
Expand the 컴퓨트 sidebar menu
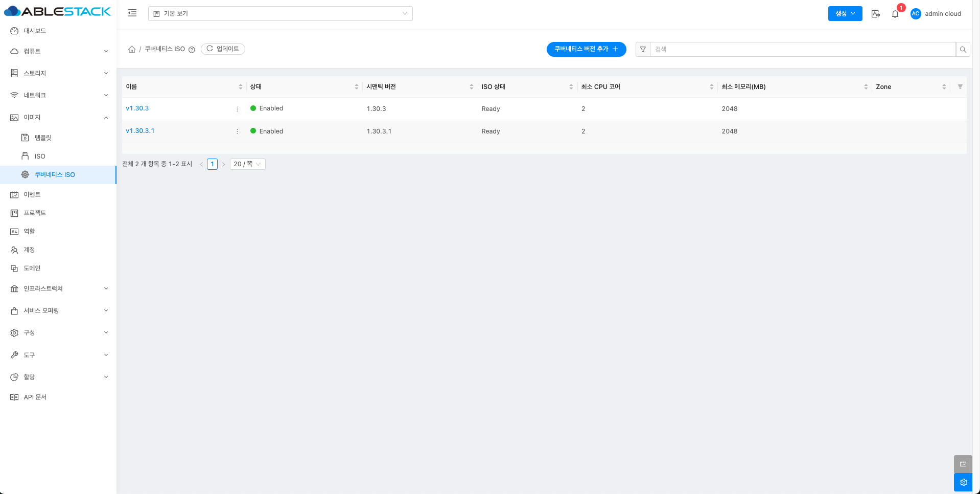[59, 51]
